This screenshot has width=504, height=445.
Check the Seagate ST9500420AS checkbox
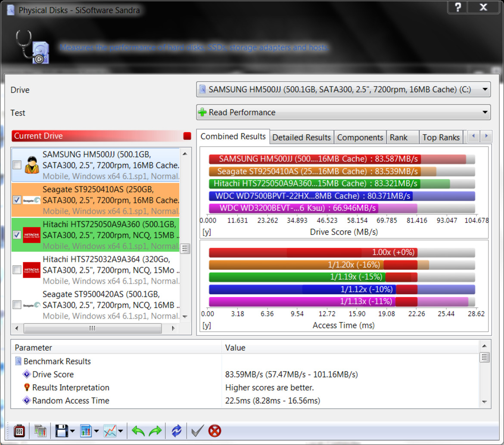tap(17, 305)
